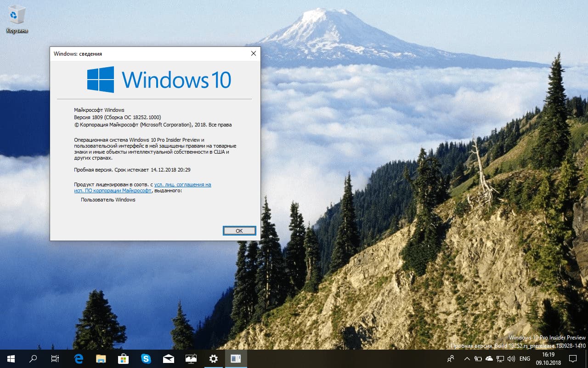Check battery status in the tray
588x368 pixels.
click(478, 359)
